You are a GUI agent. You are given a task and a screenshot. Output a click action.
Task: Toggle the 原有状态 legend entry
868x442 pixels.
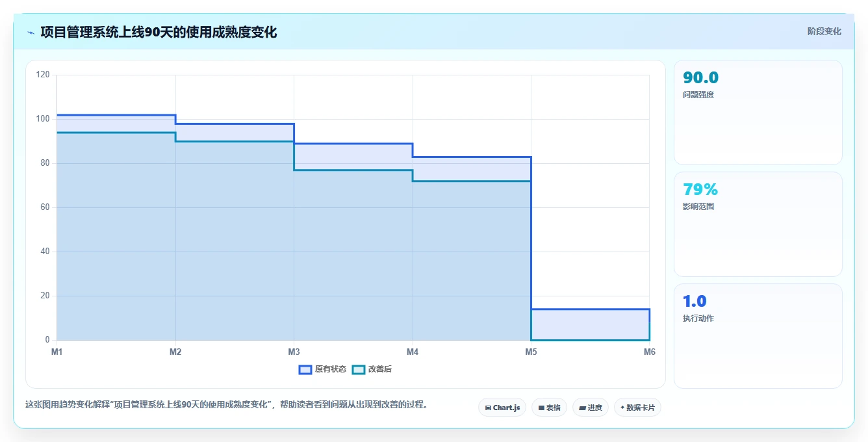point(322,369)
